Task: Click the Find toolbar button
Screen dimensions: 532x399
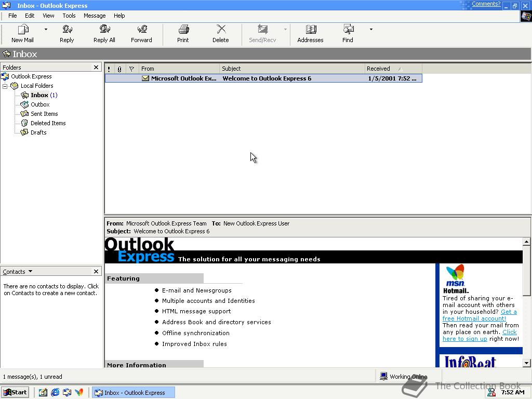Action: (348, 34)
